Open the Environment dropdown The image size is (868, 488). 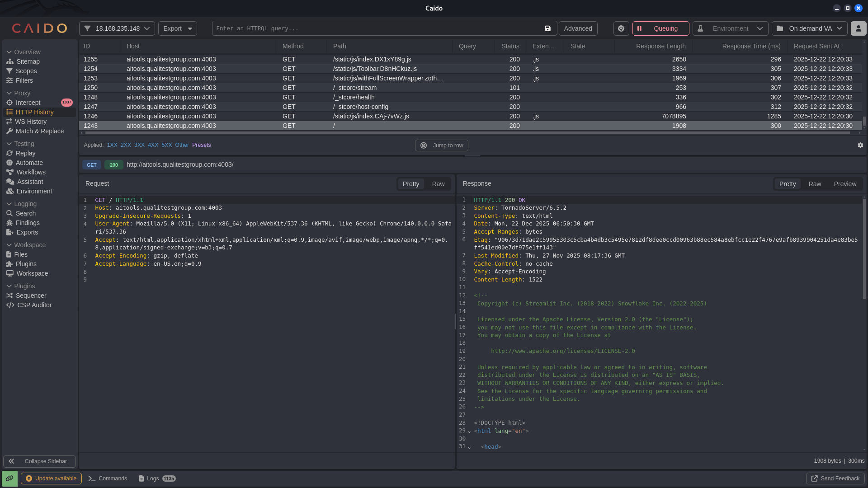click(730, 28)
